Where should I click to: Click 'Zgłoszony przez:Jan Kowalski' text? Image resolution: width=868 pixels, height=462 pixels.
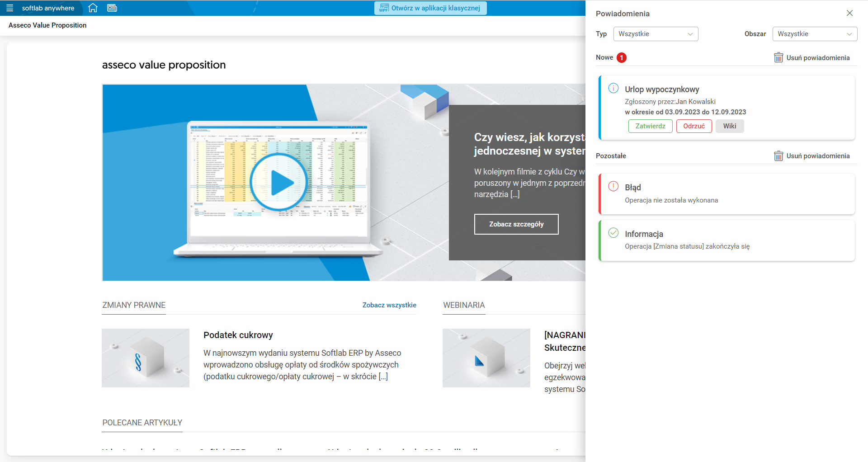tap(670, 102)
